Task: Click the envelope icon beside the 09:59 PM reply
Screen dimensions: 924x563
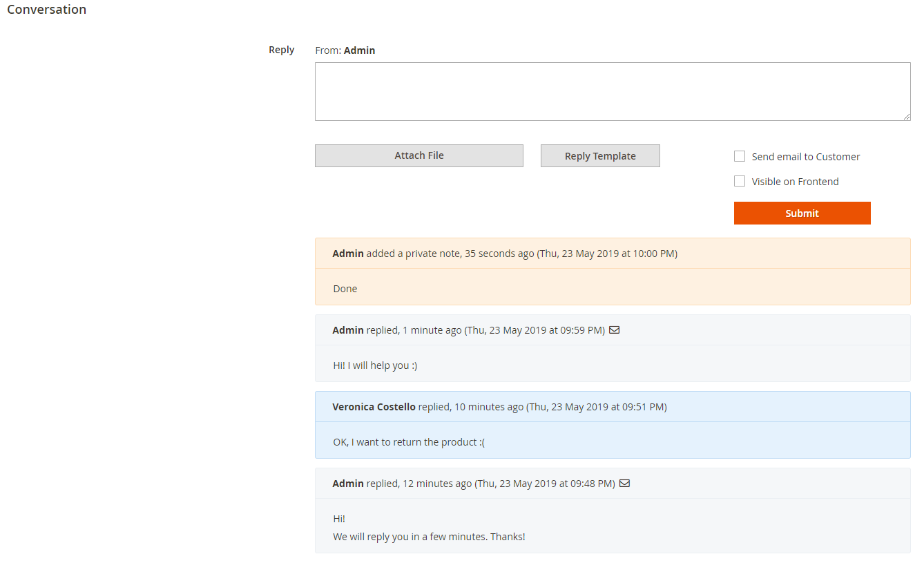Action: point(614,330)
